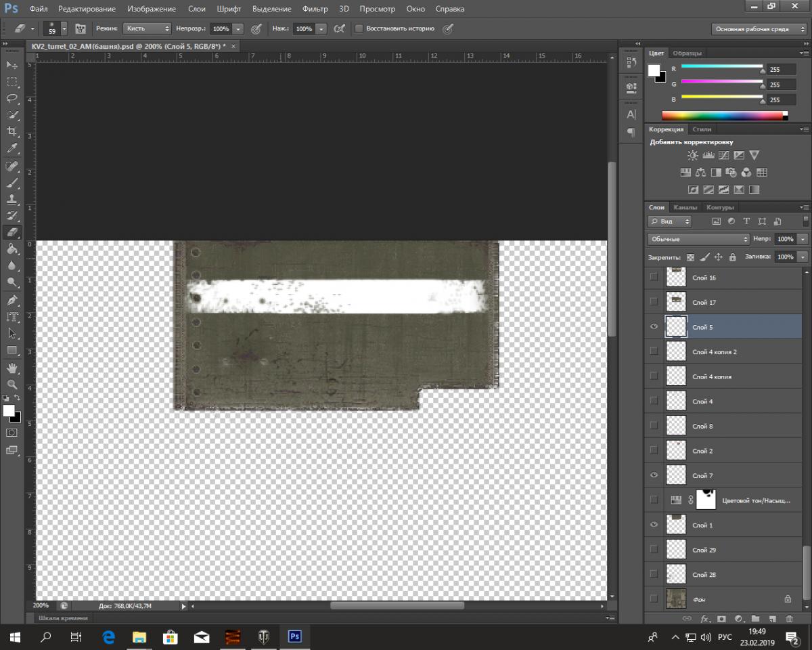The width and height of the screenshot is (812, 650).
Task: Click the delete layer trash icon
Action: point(789,618)
